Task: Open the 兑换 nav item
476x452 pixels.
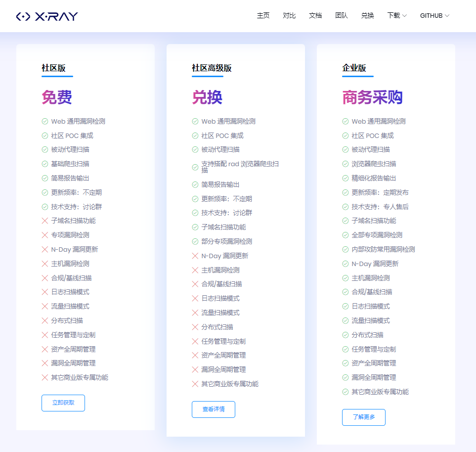Action: [367, 15]
